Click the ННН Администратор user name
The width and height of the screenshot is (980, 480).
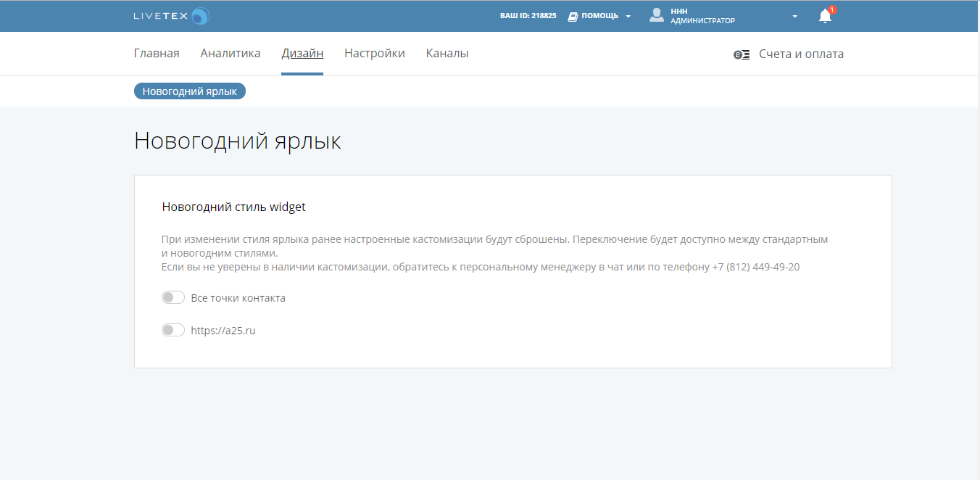[702, 16]
